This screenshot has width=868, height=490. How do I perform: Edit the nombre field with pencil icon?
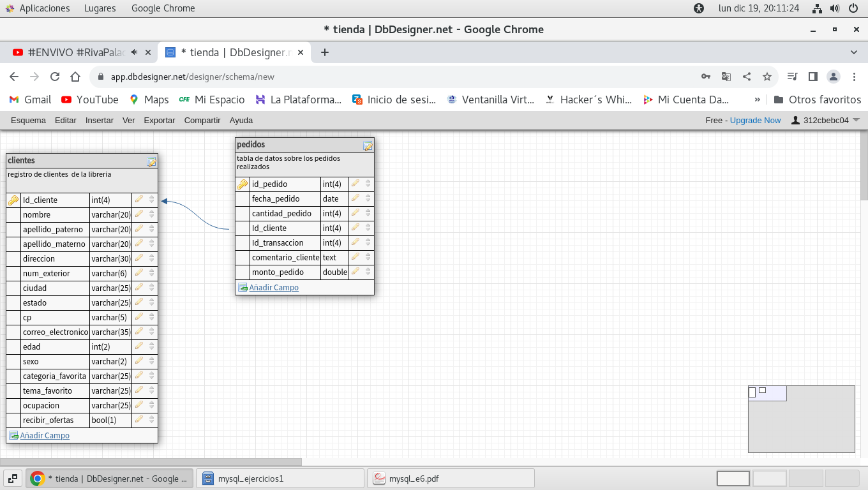(x=139, y=214)
